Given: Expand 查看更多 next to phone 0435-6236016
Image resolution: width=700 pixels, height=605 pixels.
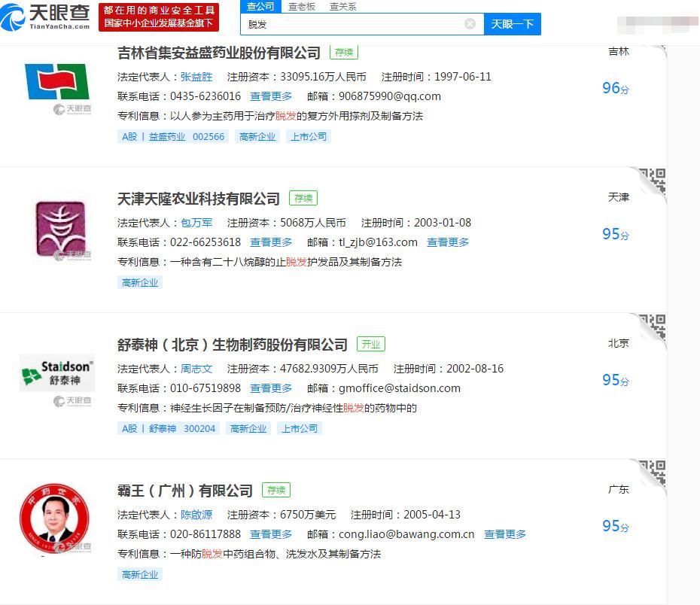Looking at the screenshot, I should pos(271,96).
